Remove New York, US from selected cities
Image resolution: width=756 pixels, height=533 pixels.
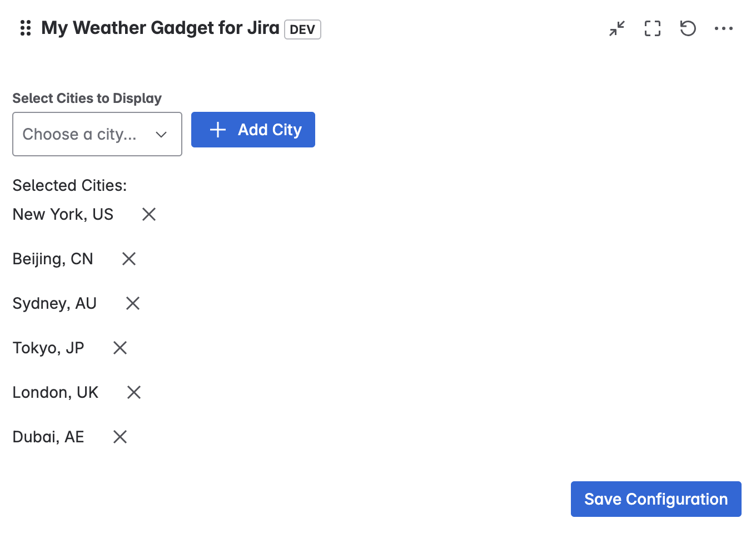click(x=148, y=214)
